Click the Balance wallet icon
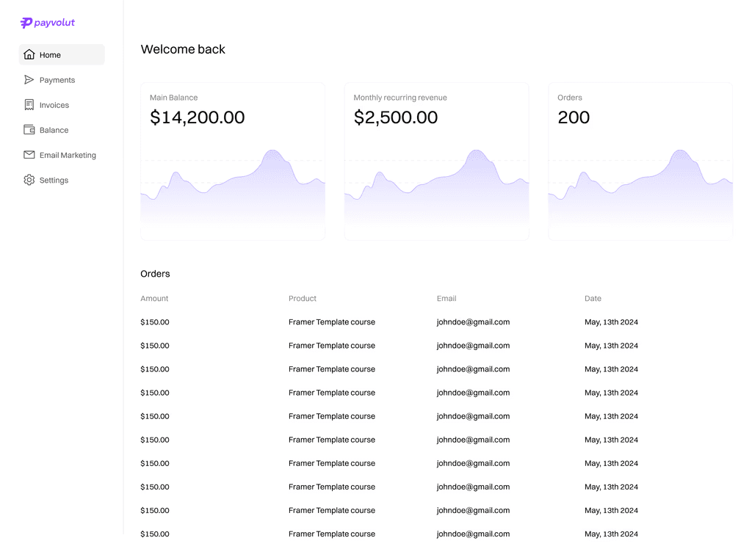Viewport: 752px width, 560px height. tap(29, 129)
